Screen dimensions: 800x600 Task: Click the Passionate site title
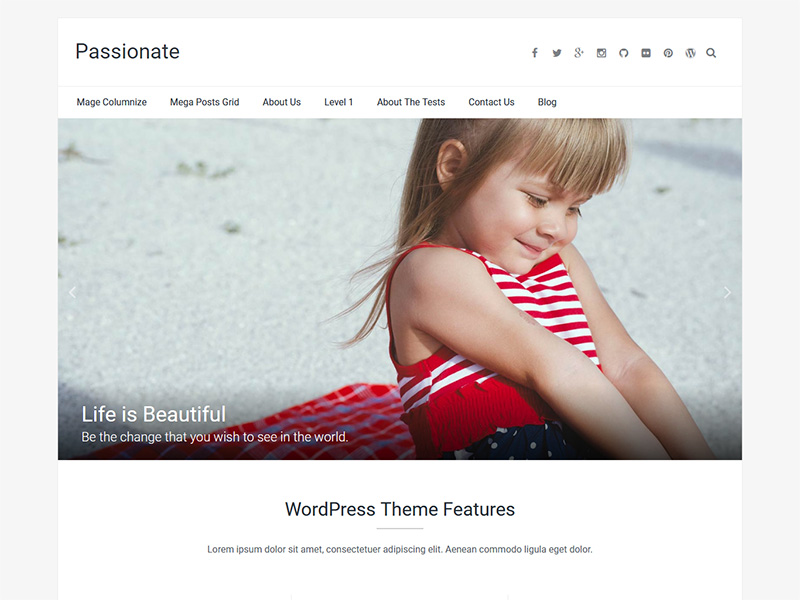click(x=128, y=52)
